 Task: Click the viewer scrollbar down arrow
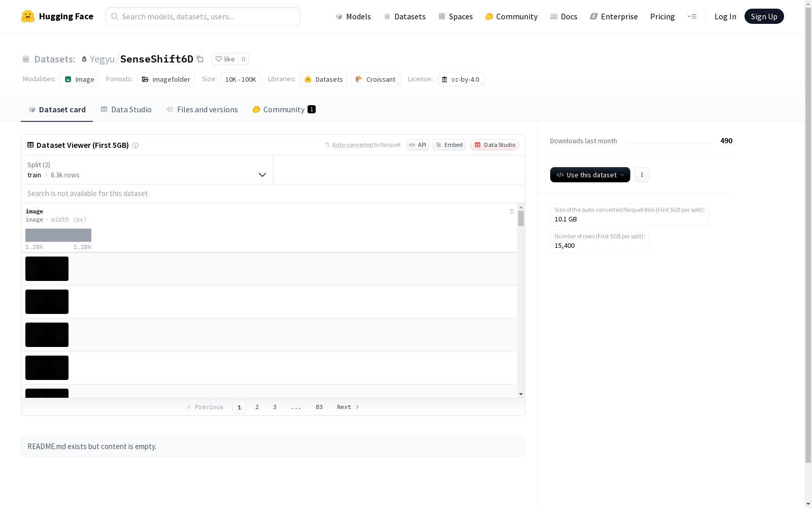(x=521, y=394)
